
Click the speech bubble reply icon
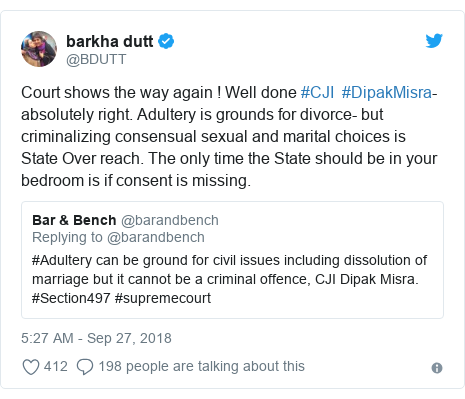coord(85,367)
